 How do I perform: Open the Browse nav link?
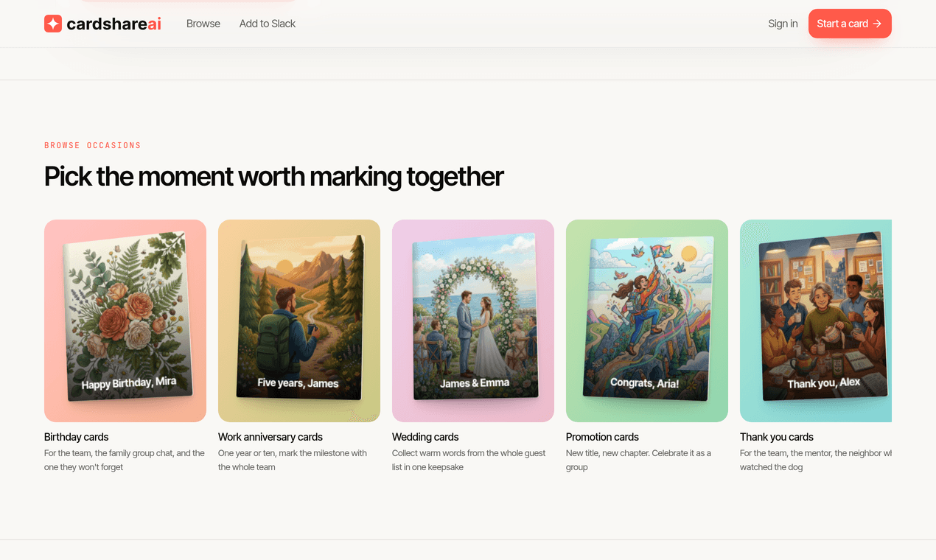pos(203,24)
